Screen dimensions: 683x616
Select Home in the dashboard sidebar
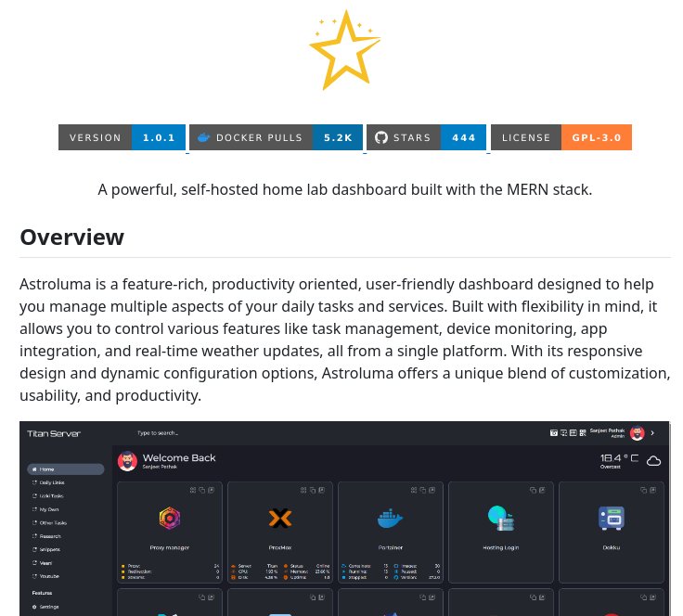tap(66, 469)
